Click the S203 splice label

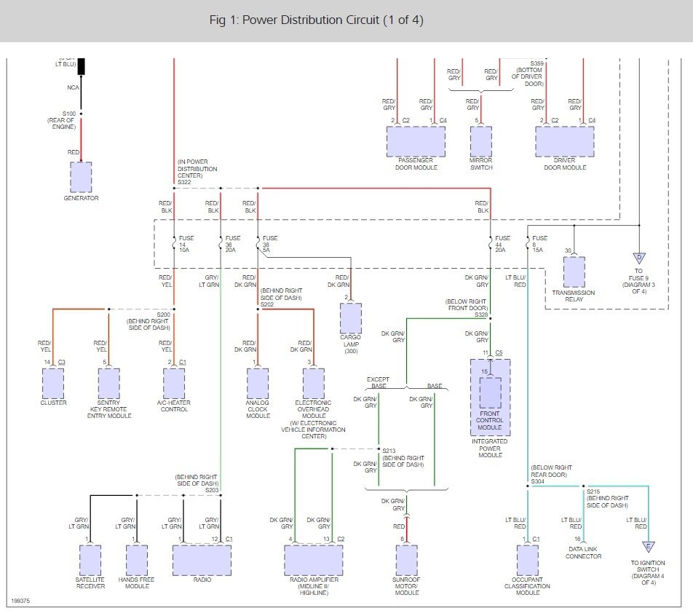click(x=212, y=491)
